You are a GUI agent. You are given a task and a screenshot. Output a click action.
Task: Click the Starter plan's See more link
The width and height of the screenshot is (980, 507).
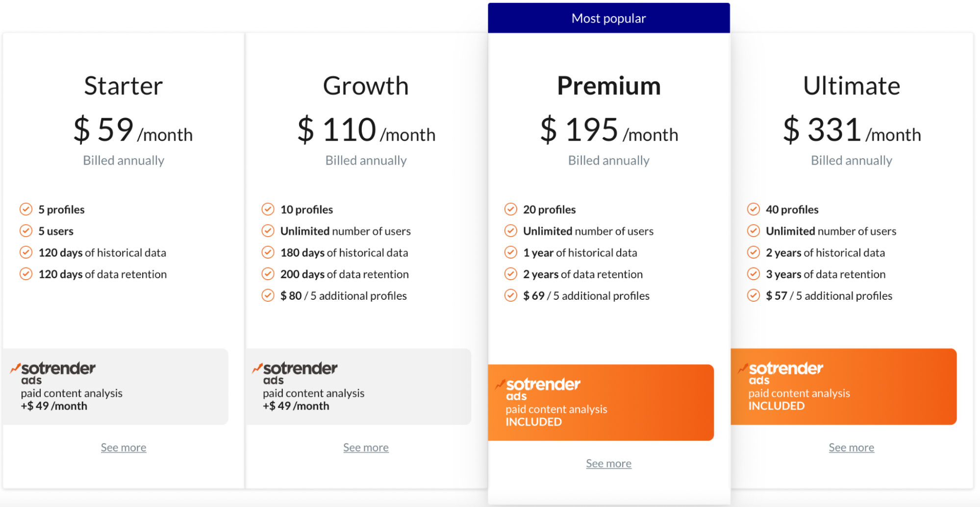tap(124, 447)
